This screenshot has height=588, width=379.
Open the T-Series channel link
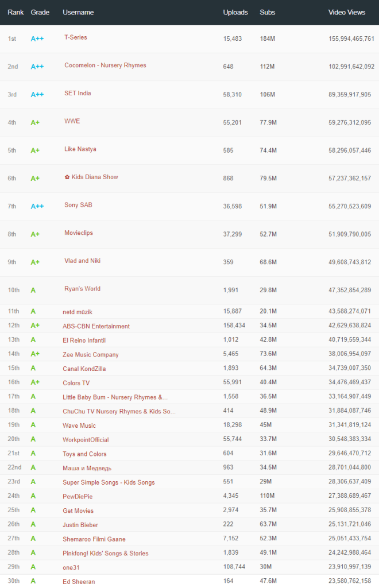(75, 38)
